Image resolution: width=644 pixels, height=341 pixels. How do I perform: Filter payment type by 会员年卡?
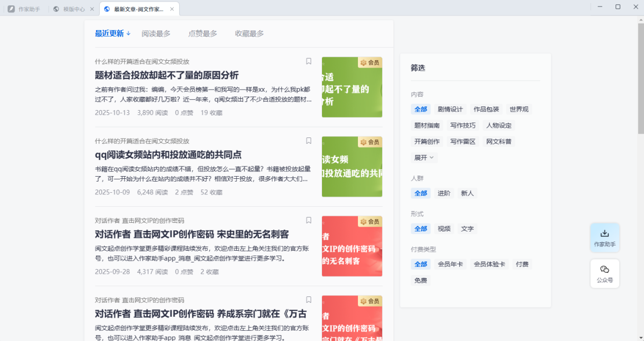(450, 264)
